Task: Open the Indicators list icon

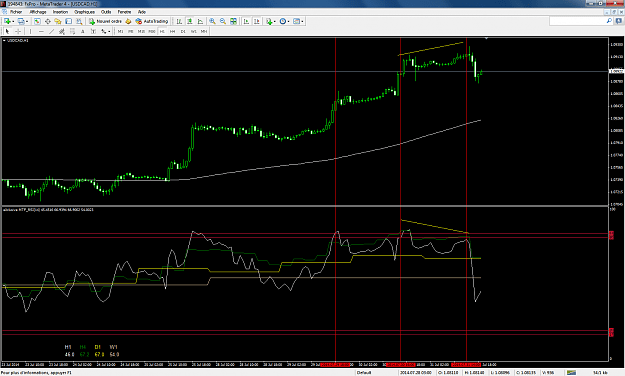Action: [x=269, y=21]
